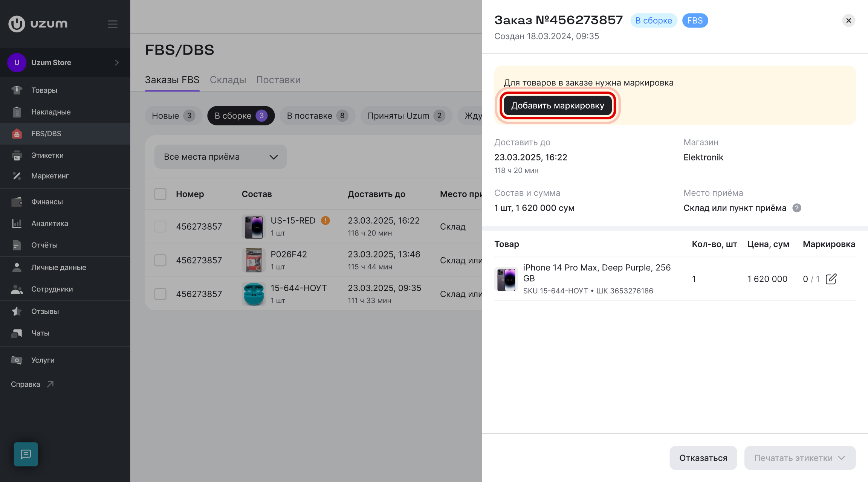Check the US-15-RED order row checkbox
Viewport: 868px width, 482px height.
click(x=160, y=226)
